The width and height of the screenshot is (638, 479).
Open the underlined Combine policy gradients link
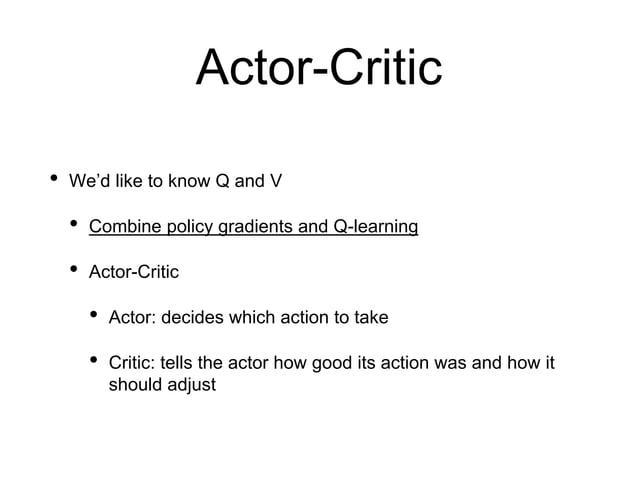(x=253, y=226)
